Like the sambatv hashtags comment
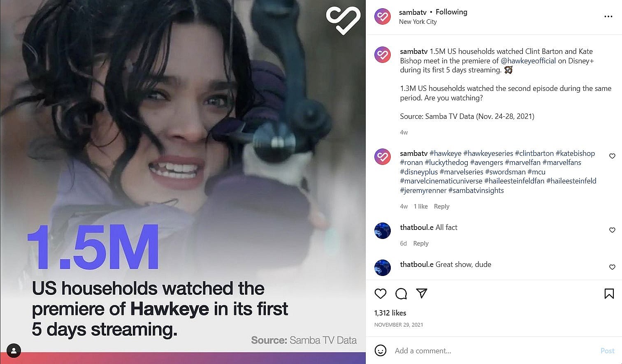This screenshot has height=364, width=622. 612,156
